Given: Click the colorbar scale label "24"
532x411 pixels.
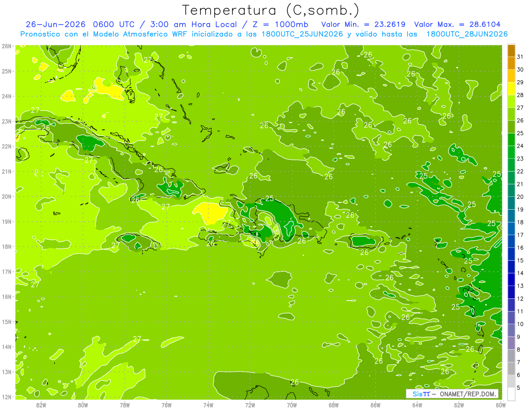Looking at the screenshot, I should 520,146.
